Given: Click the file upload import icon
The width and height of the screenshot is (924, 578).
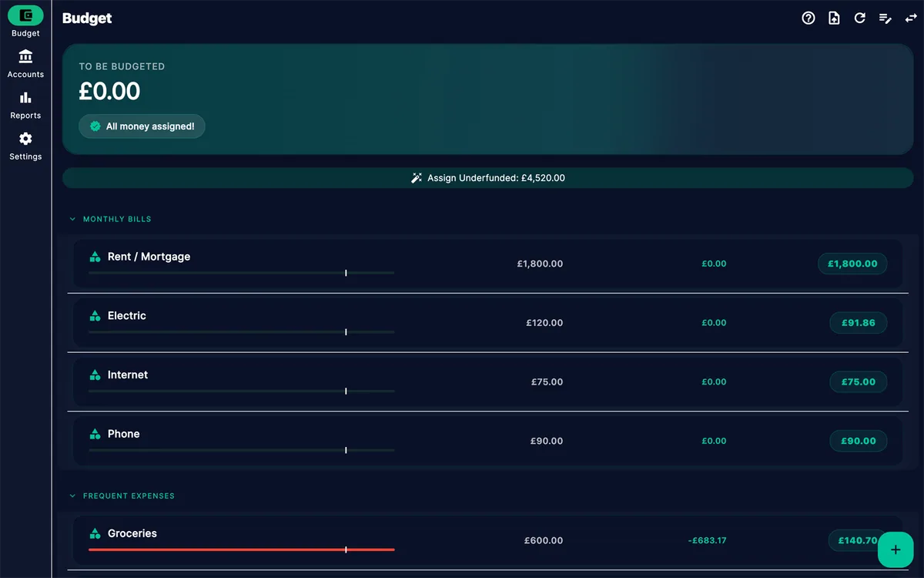Looking at the screenshot, I should pyautogui.click(x=834, y=18).
